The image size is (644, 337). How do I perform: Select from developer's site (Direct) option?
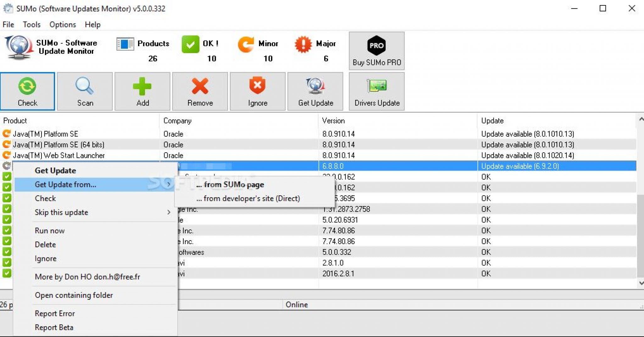point(248,198)
